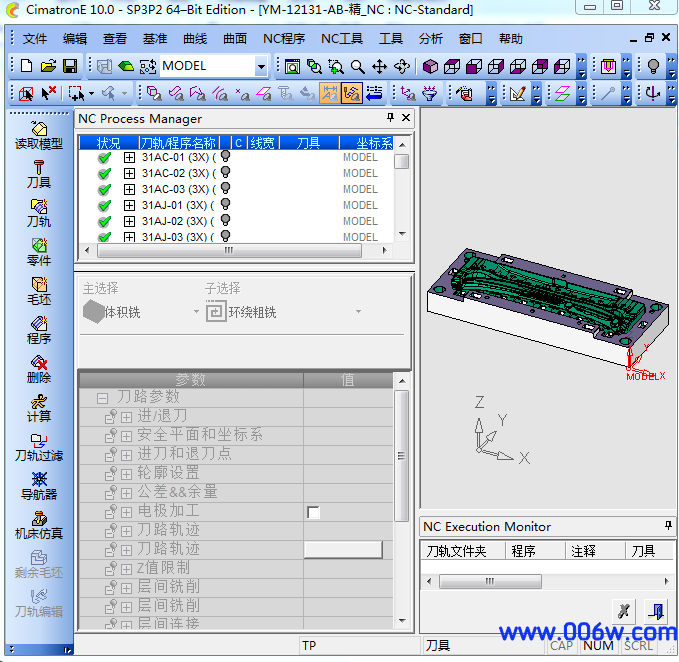The width and height of the screenshot is (679, 662).
Task: Pin the NC Process Manager panel
Action: coord(390,117)
